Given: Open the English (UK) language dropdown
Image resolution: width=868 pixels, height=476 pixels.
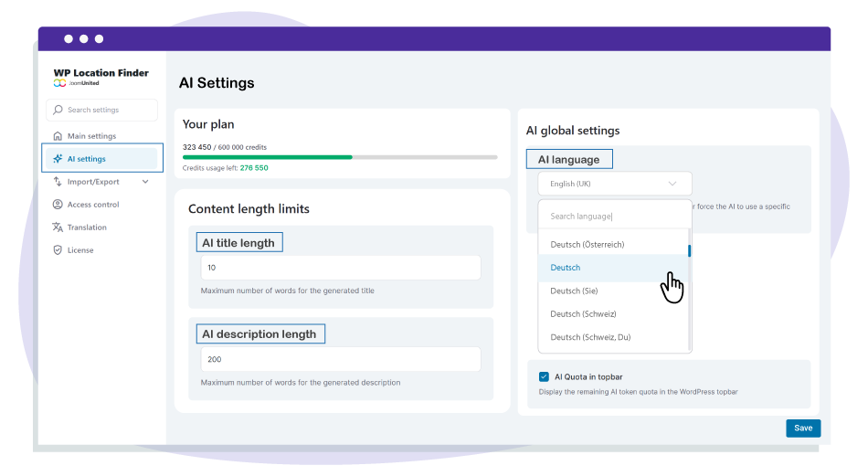Looking at the screenshot, I should 614,184.
